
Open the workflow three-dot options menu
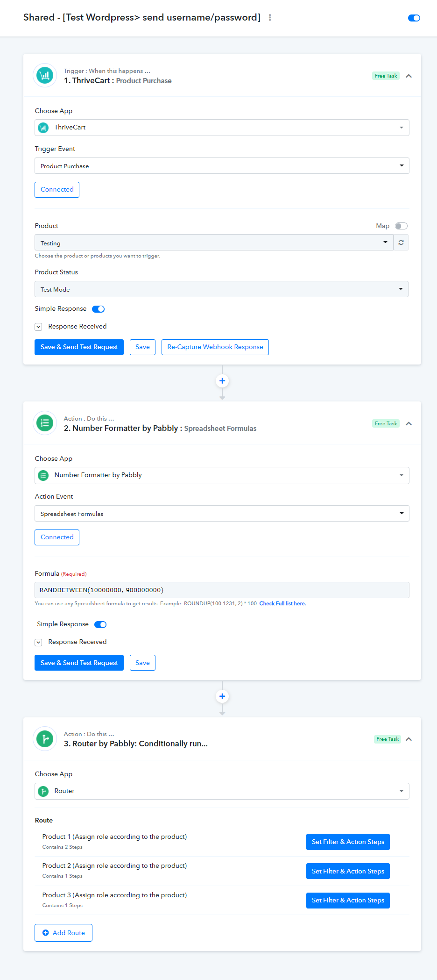point(270,17)
